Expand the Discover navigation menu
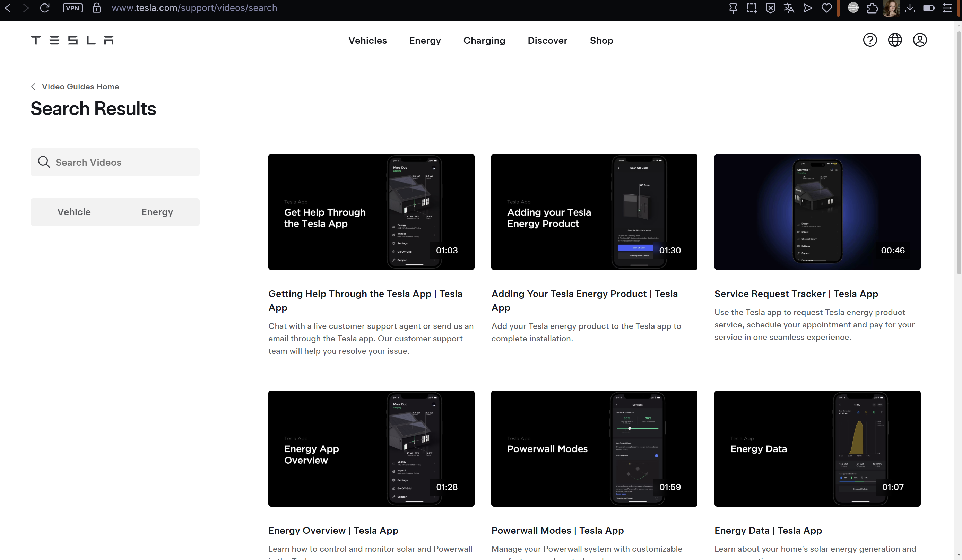 (547, 41)
